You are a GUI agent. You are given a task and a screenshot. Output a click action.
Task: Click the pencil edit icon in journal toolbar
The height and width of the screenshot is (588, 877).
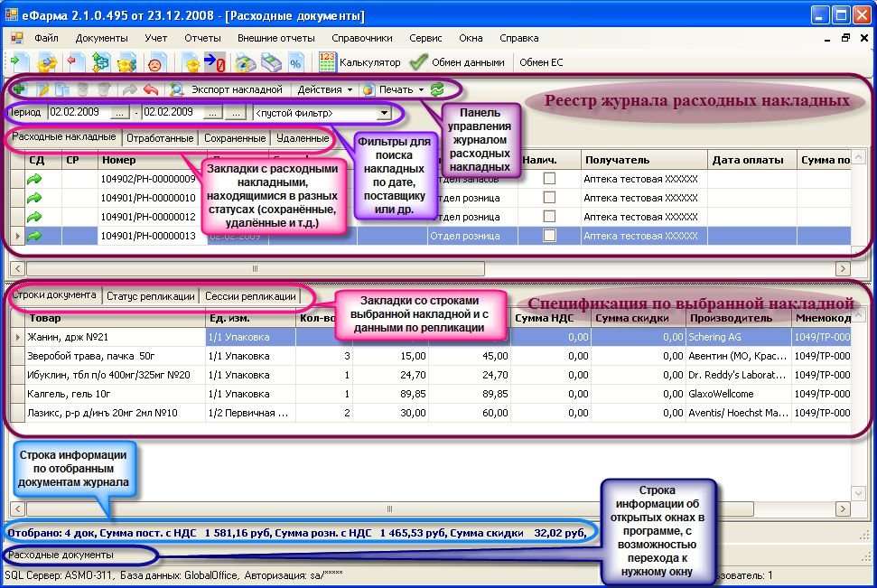(42, 89)
